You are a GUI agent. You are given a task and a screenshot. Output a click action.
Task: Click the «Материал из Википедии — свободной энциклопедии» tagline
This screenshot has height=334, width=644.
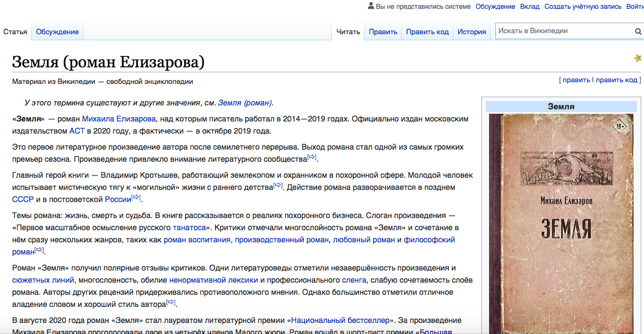pyautogui.click(x=103, y=82)
